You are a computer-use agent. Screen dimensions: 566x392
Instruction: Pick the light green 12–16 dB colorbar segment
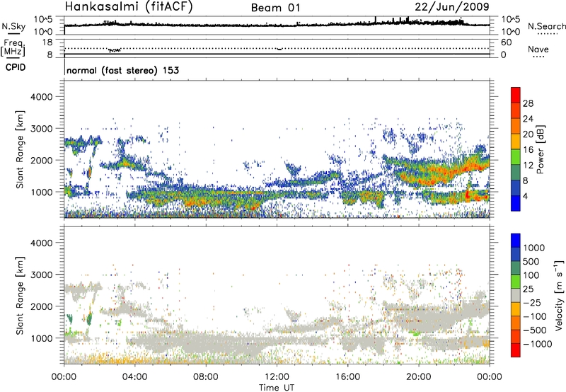[516, 157]
